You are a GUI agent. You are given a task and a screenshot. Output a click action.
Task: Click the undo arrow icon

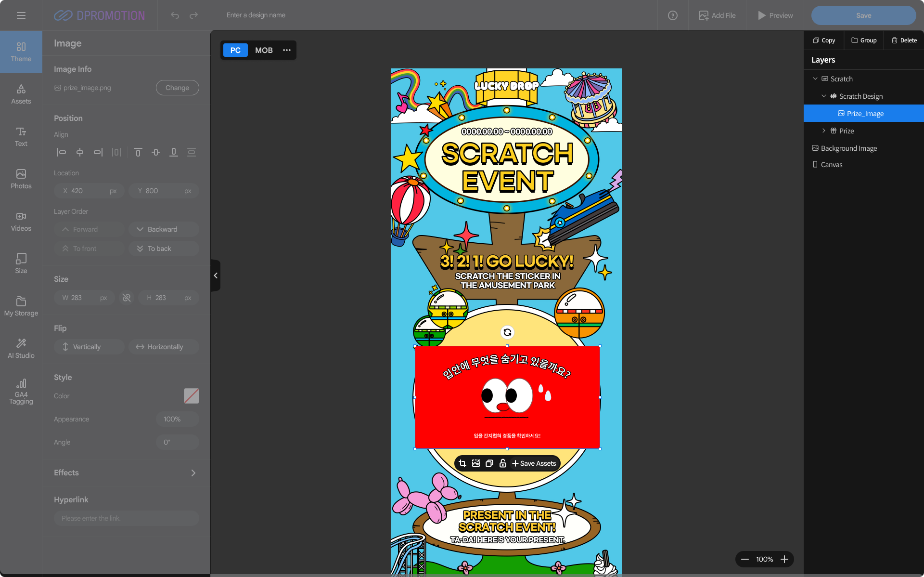(175, 15)
